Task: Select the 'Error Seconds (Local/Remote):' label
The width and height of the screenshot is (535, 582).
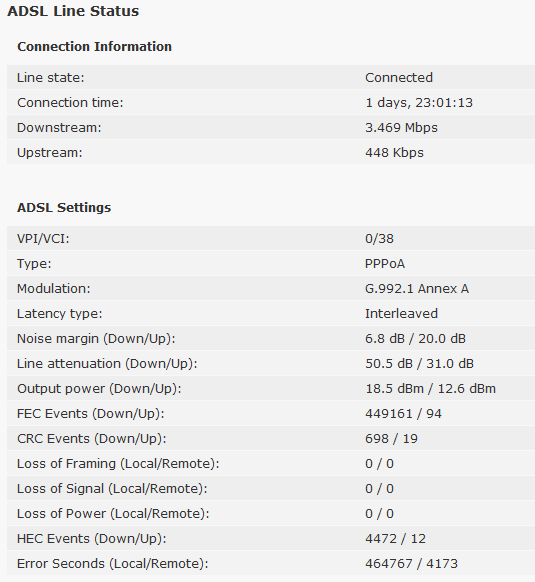Action: pos(112,564)
